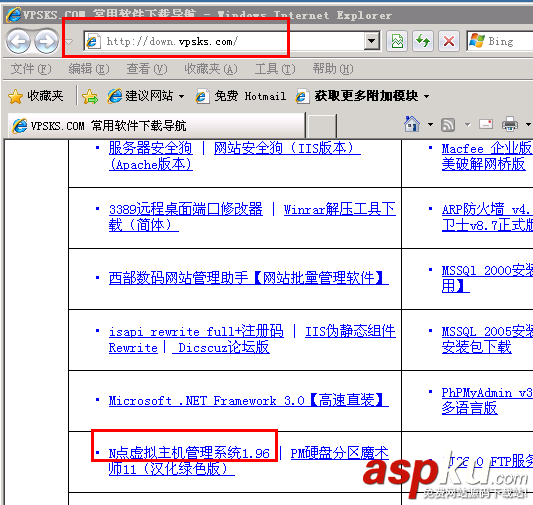Open the MSSQL 2005安装 link

pos(487,331)
